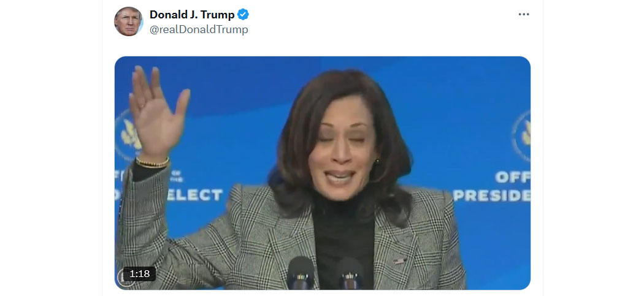The height and width of the screenshot is (296, 644).
Task: Open the @realDonaldTrump handle link
Action: tap(199, 29)
